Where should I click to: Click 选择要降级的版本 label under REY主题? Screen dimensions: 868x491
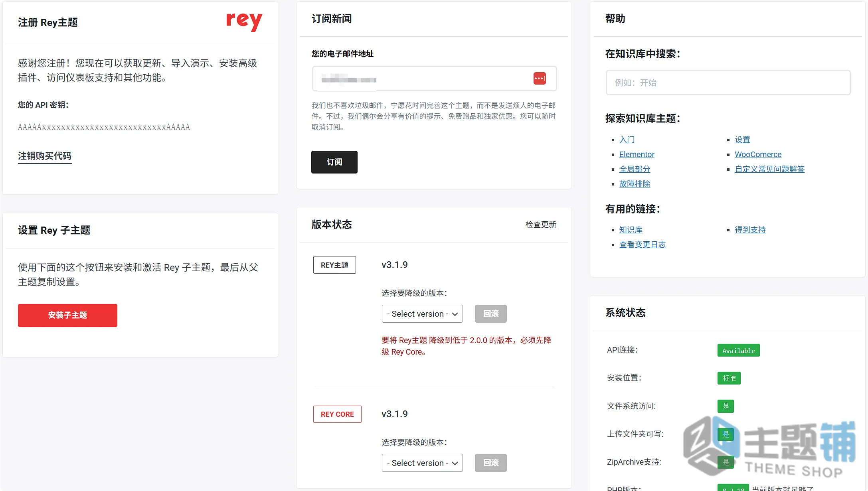click(x=414, y=293)
